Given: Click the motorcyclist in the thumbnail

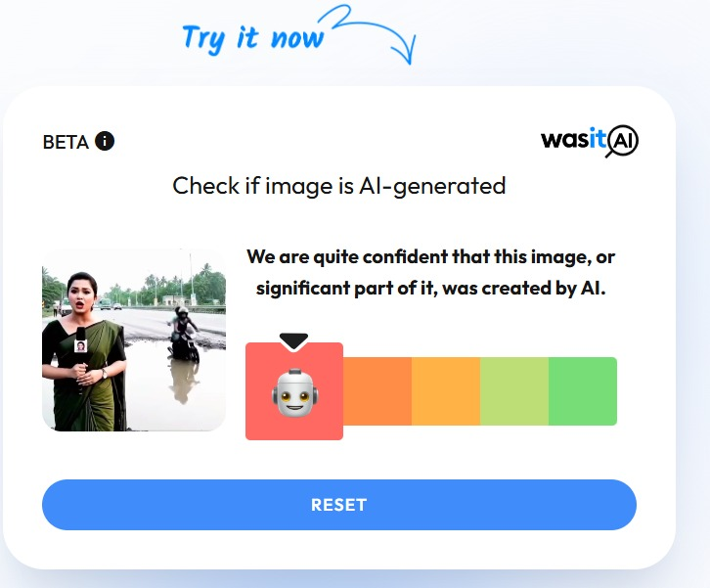Looking at the screenshot, I should click(184, 333).
